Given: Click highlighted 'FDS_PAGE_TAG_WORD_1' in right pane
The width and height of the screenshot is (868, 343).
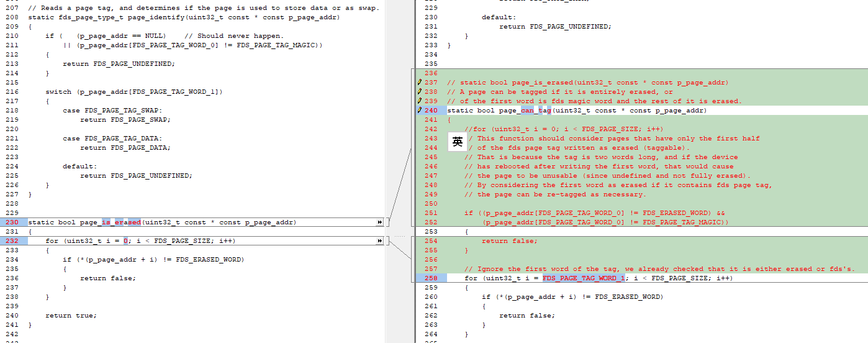Looking at the screenshot, I should click(583, 278).
